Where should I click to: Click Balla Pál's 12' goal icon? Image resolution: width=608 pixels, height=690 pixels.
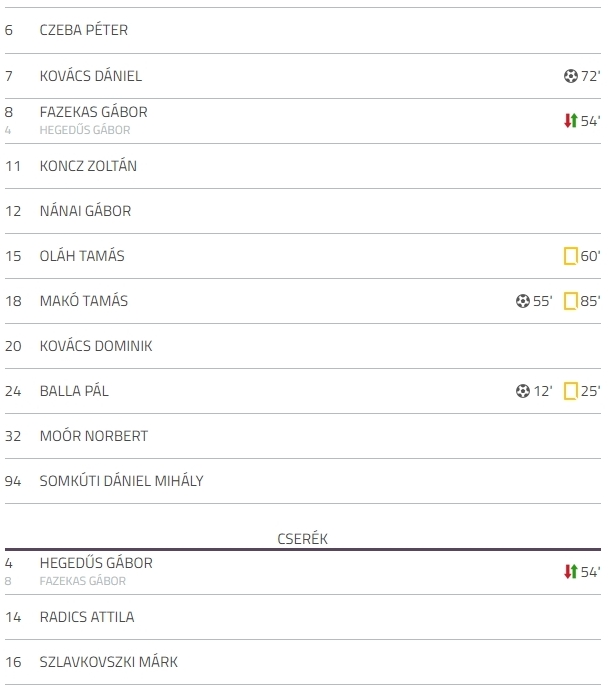click(523, 391)
